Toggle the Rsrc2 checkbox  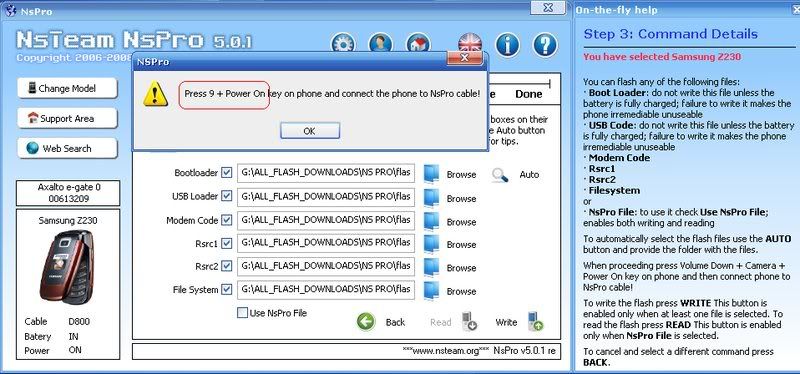pyautogui.click(x=227, y=266)
